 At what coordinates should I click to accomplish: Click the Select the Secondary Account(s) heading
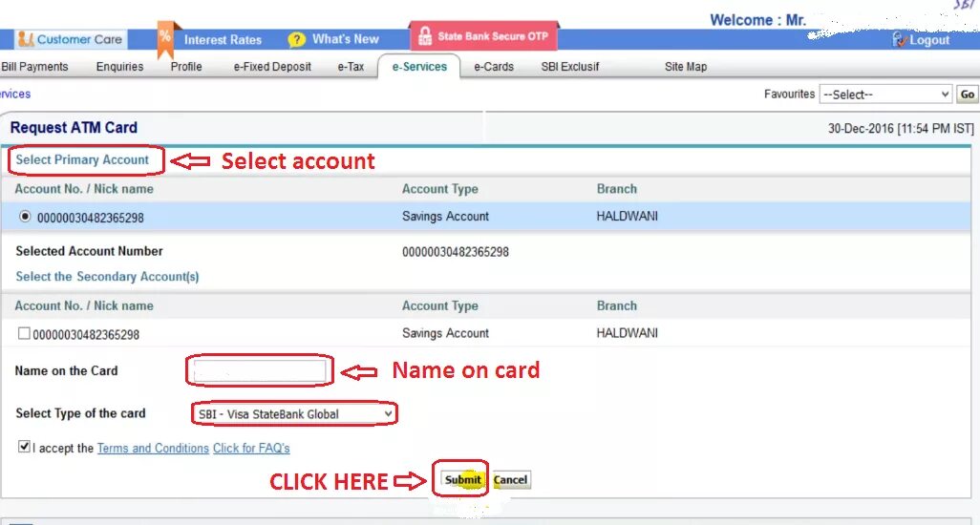[x=108, y=277]
